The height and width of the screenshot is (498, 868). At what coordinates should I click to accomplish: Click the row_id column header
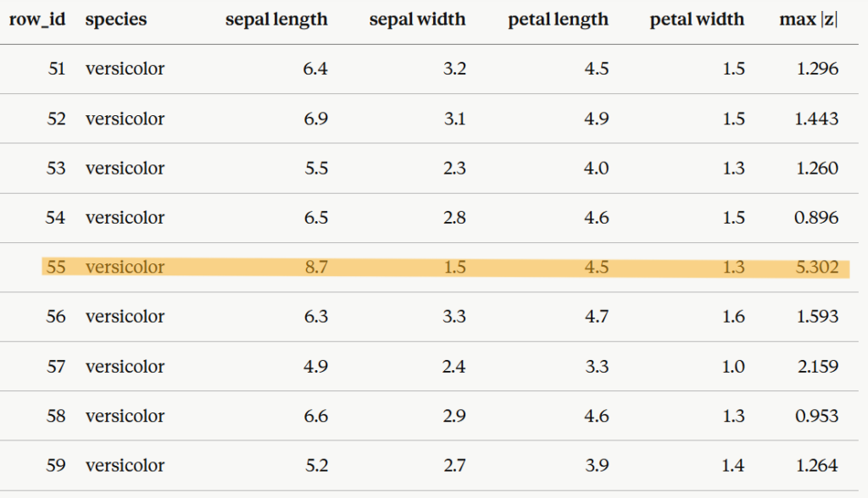point(37,19)
